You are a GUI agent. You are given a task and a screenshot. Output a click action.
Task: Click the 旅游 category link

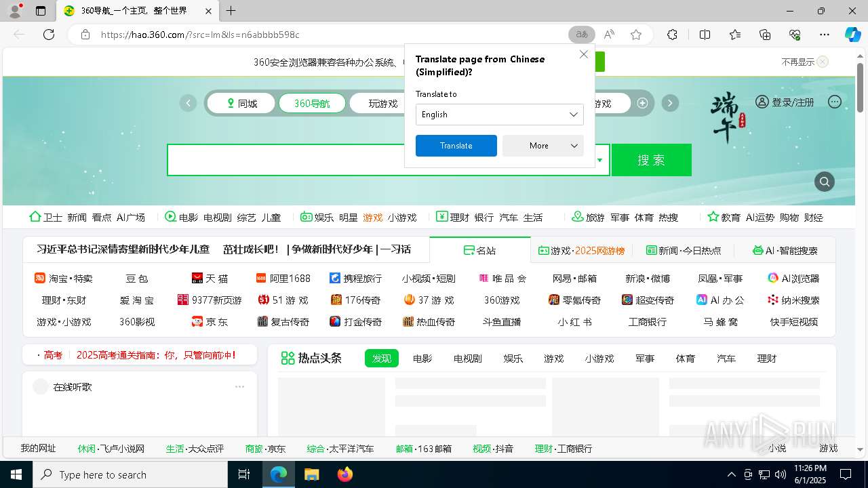588,217
